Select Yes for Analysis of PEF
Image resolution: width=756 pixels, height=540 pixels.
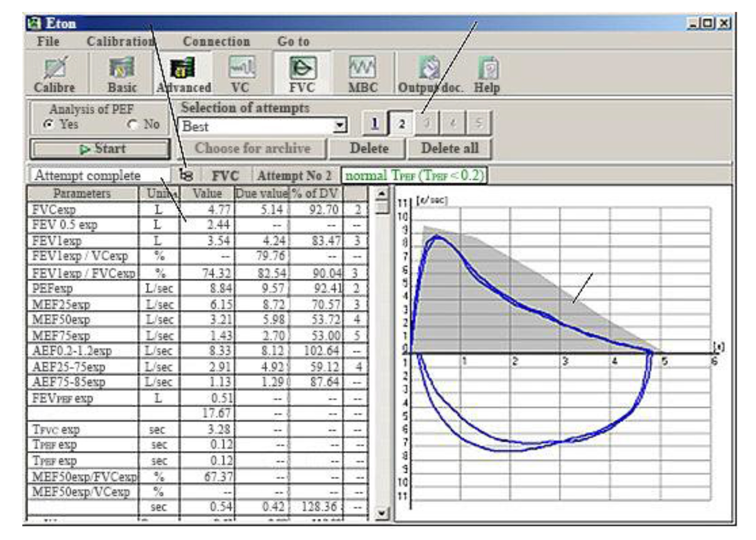click(x=49, y=125)
